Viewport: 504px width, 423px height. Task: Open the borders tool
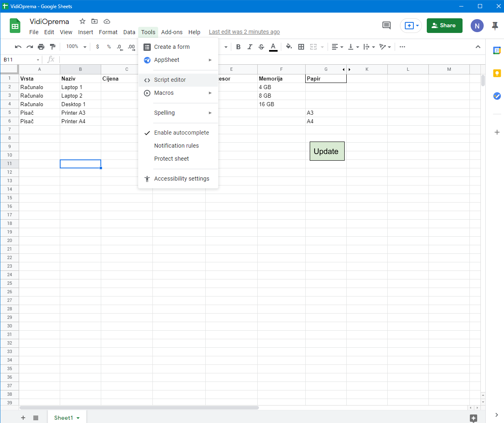[x=301, y=47]
